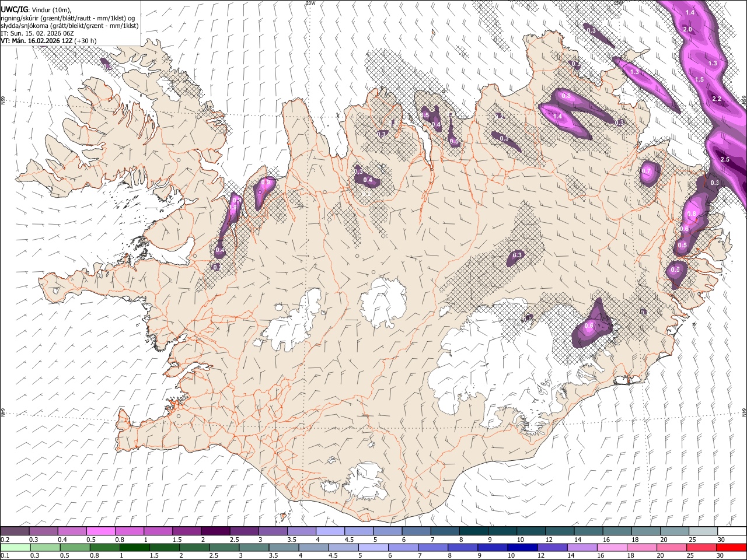Click the 2.5 precipitation value on the map

725,159
